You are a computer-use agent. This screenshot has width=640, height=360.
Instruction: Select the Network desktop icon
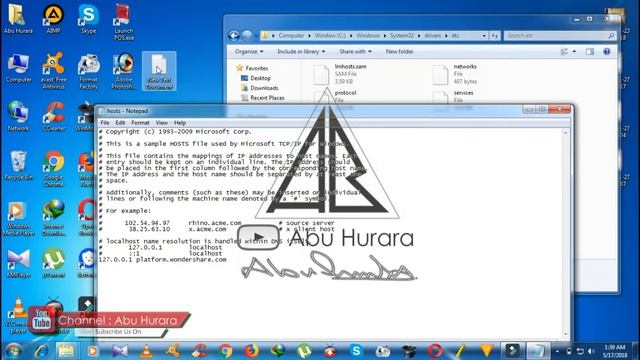point(18,117)
